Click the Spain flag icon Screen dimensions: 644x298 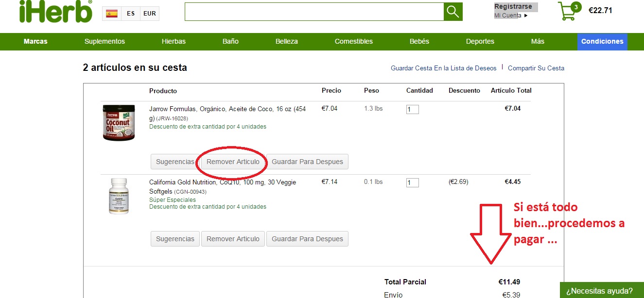112,14
